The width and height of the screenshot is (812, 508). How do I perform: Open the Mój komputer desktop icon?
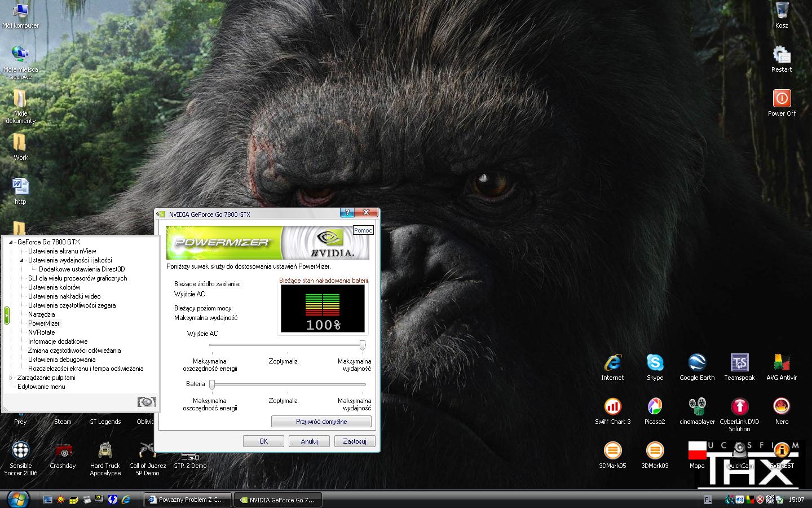pyautogui.click(x=21, y=15)
